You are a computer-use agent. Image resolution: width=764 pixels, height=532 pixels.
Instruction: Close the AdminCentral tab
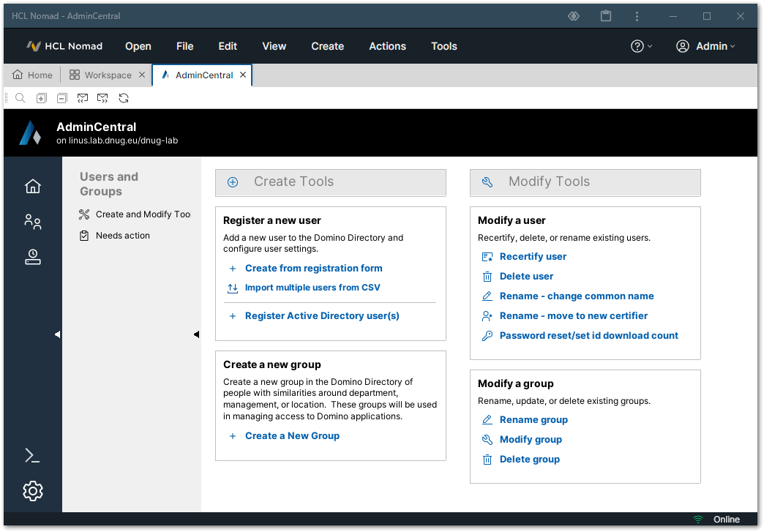[243, 75]
